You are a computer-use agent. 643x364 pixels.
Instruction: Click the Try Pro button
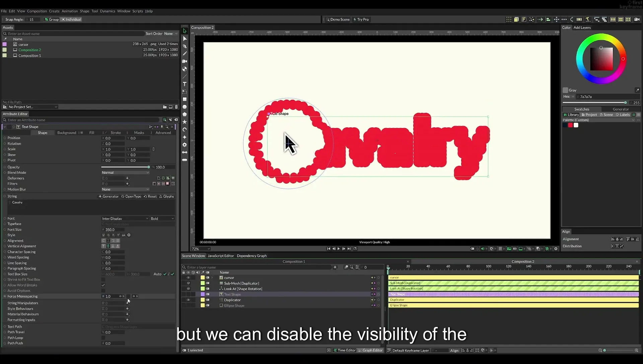[361, 19]
